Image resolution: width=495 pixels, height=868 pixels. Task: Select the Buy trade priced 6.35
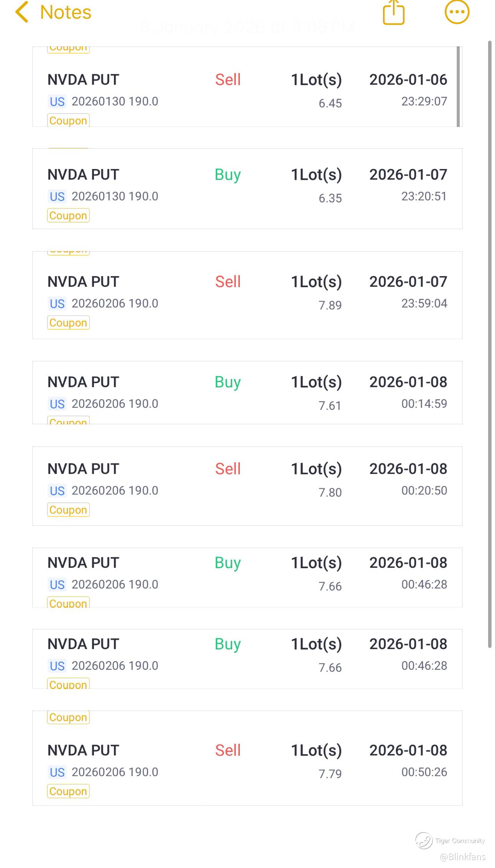(247, 189)
